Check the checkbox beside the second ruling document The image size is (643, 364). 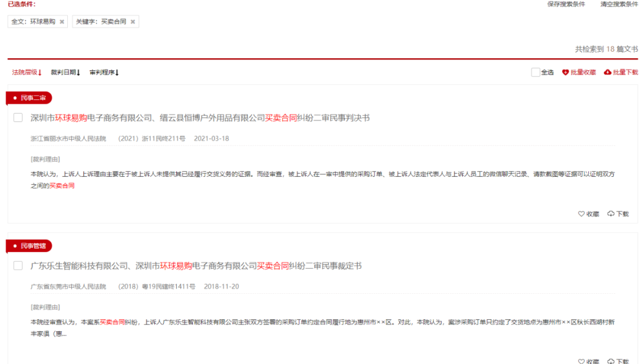pyautogui.click(x=17, y=265)
